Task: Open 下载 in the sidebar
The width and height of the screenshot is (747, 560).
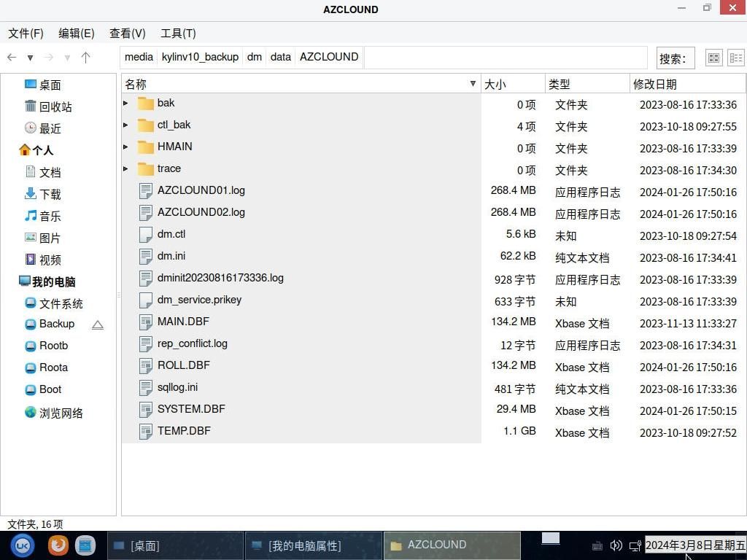Action: (x=43, y=195)
